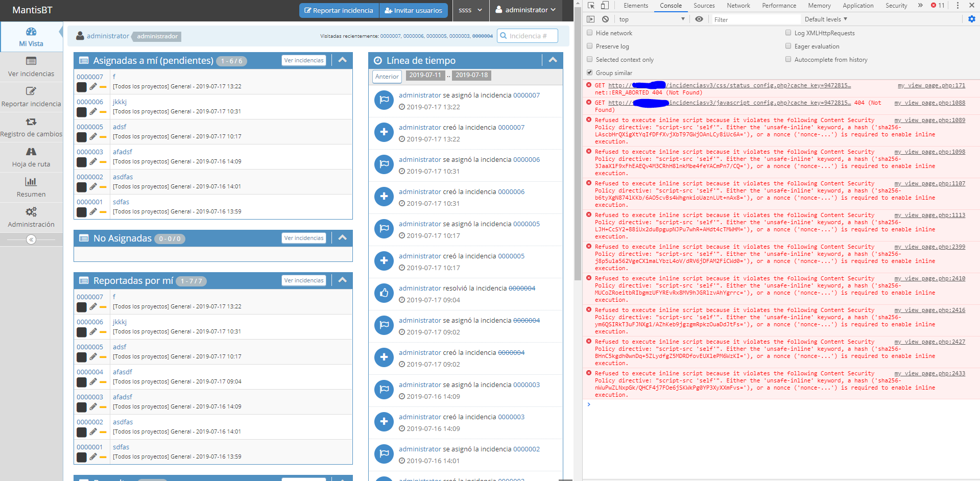980x481 pixels.
Task: Switch to Memory tab in DevTools
Action: coord(819,6)
